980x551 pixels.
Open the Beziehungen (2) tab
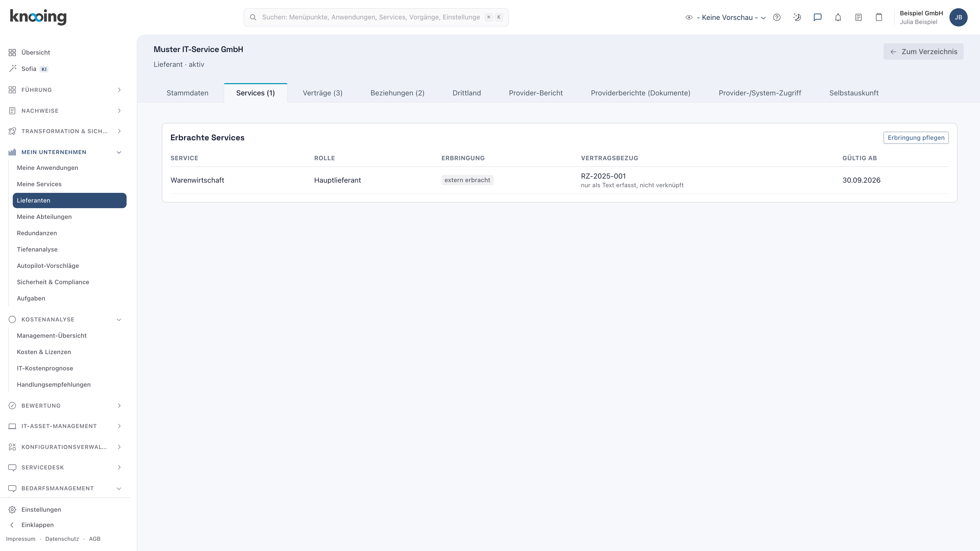pyautogui.click(x=398, y=93)
